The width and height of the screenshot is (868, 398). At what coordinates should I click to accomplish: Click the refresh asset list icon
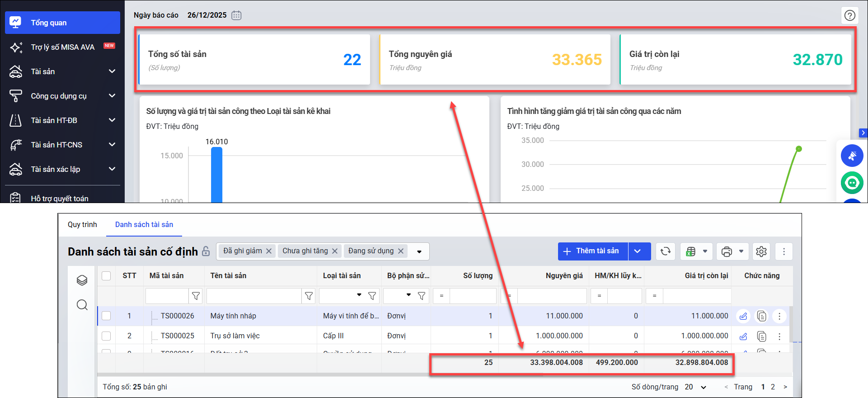[x=665, y=251]
